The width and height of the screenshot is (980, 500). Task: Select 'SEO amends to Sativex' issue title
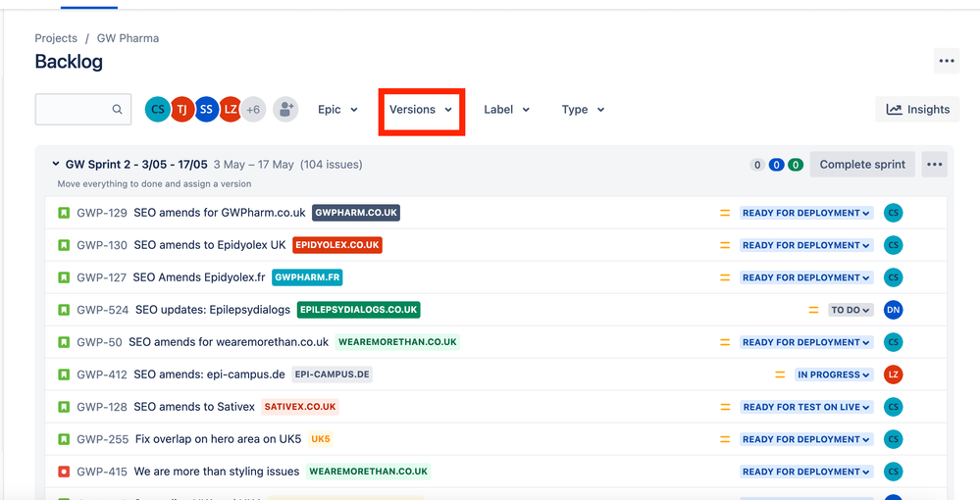coord(194,407)
